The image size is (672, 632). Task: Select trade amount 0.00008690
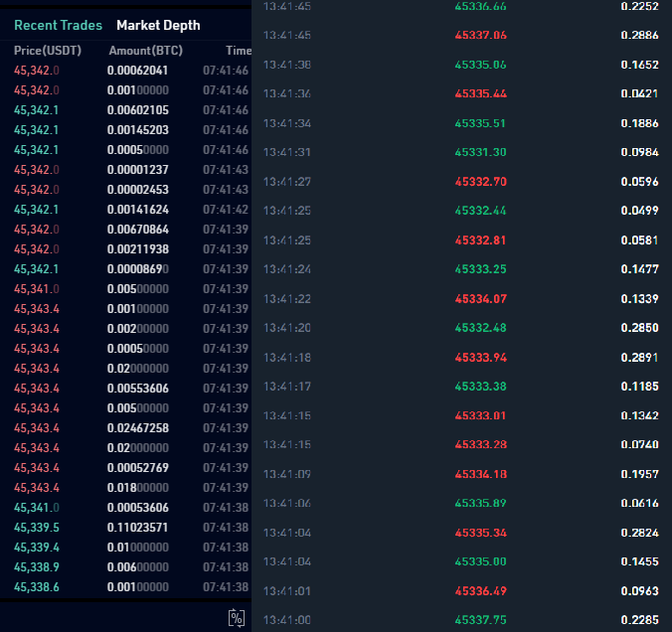pyautogui.click(x=137, y=269)
